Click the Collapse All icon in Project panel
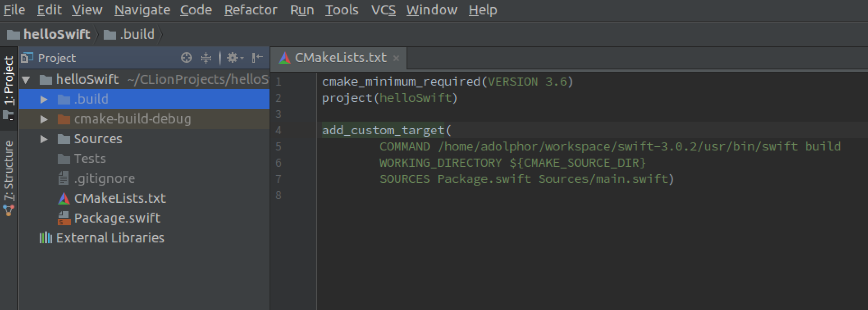 [x=206, y=58]
